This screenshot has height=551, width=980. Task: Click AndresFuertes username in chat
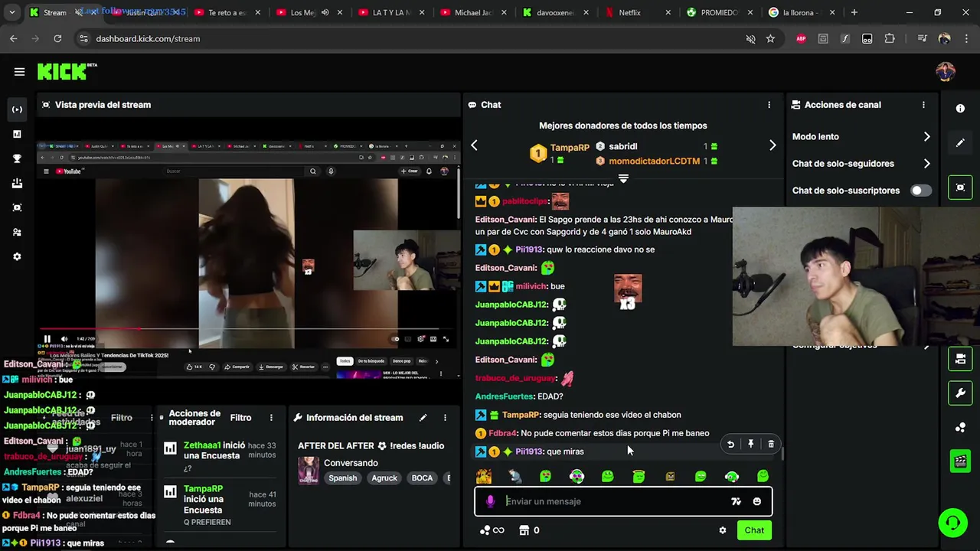(x=504, y=396)
